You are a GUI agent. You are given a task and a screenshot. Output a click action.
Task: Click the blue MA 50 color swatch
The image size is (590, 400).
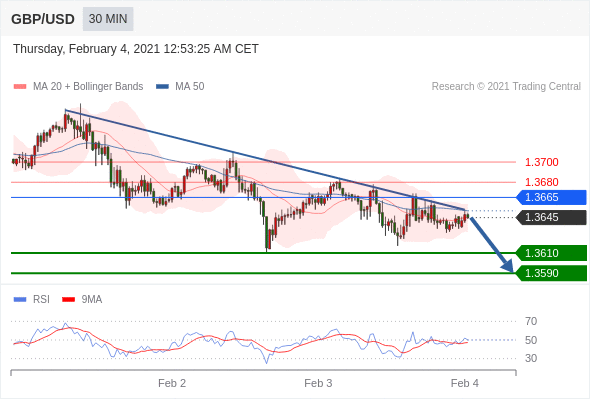[x=162, y=87]
